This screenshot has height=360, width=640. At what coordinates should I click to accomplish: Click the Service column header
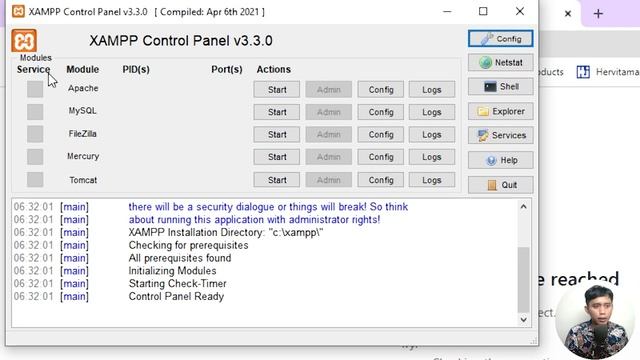click(33, 69)
